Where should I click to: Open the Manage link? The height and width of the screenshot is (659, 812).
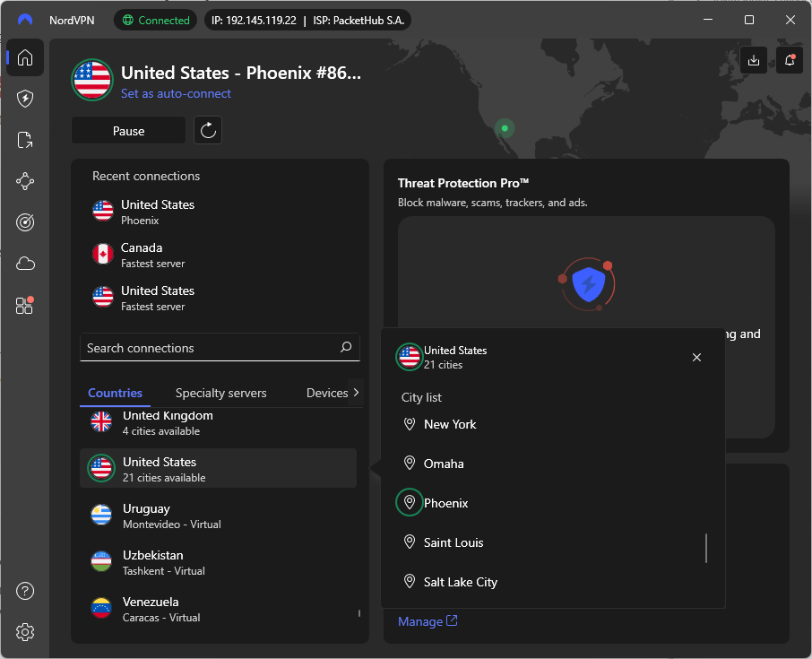coord(428,621)
